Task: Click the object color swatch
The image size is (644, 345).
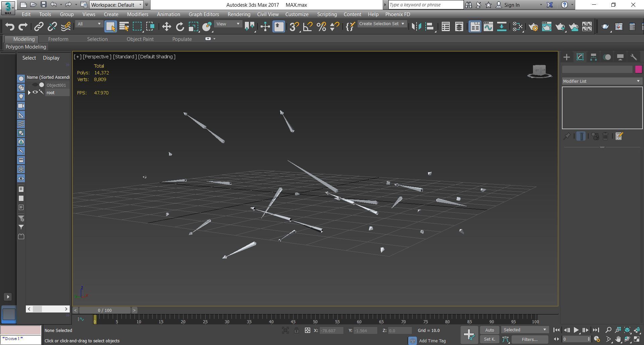Action: pos(638,69)
